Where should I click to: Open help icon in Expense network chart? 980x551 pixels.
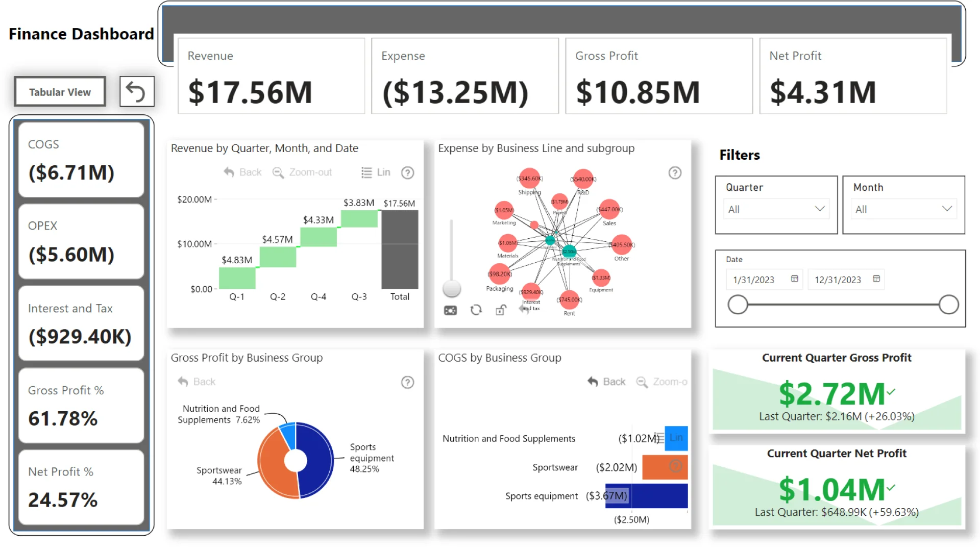tap(675, 173)
